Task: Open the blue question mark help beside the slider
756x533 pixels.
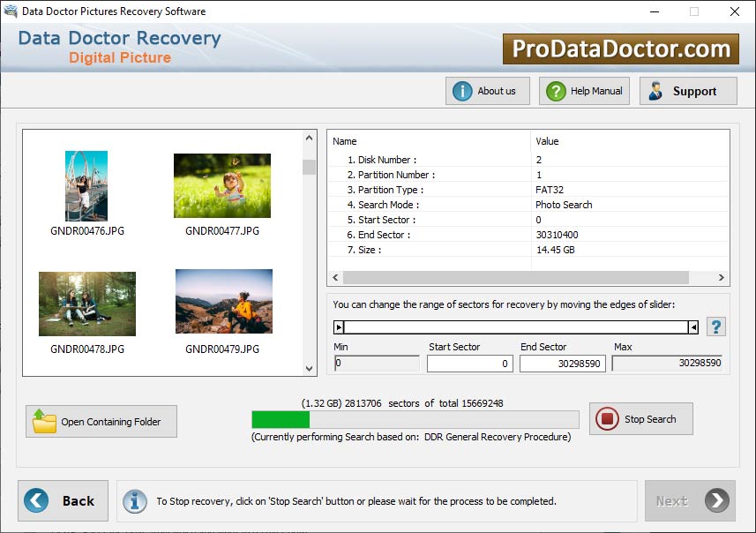Action: (716, 326)
